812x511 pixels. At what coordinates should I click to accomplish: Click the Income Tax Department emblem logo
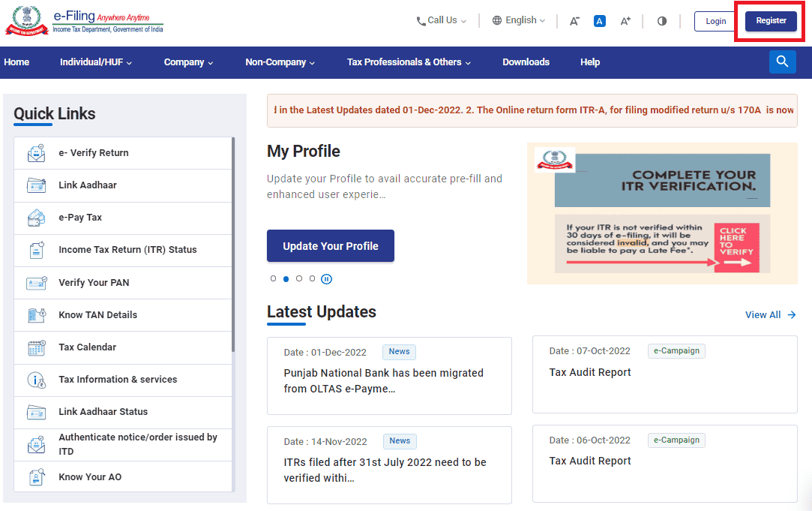(26, 21)
